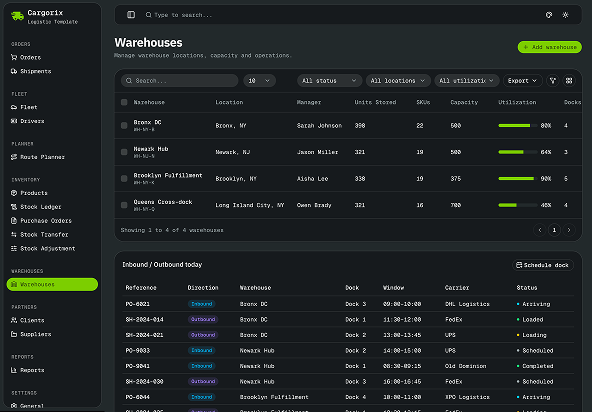Screen dimensions: 592x412
Task: Click the Clients people icon
Action: [x=14, y=320]
